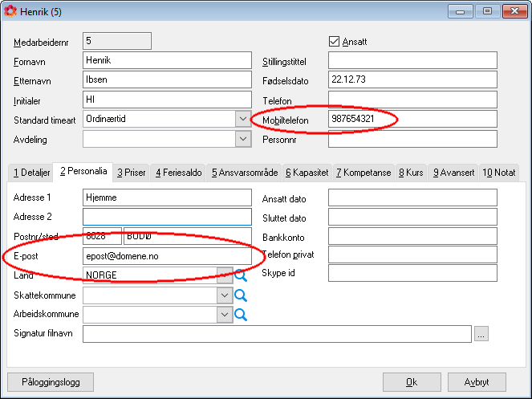Close the Henrik (5) window
The height and width of the screenshot is (399, 532).
click(514, 11)
